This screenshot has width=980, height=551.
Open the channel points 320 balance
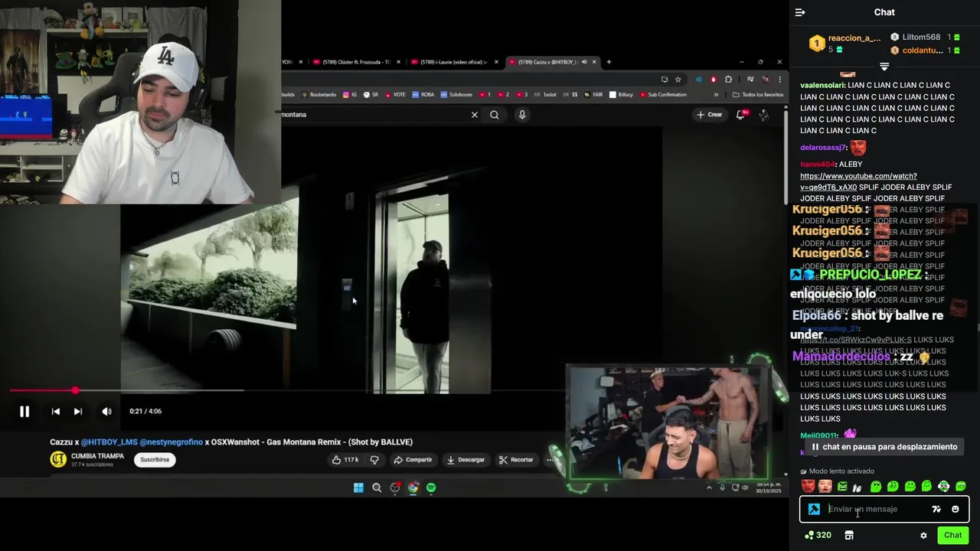point(818,535)
